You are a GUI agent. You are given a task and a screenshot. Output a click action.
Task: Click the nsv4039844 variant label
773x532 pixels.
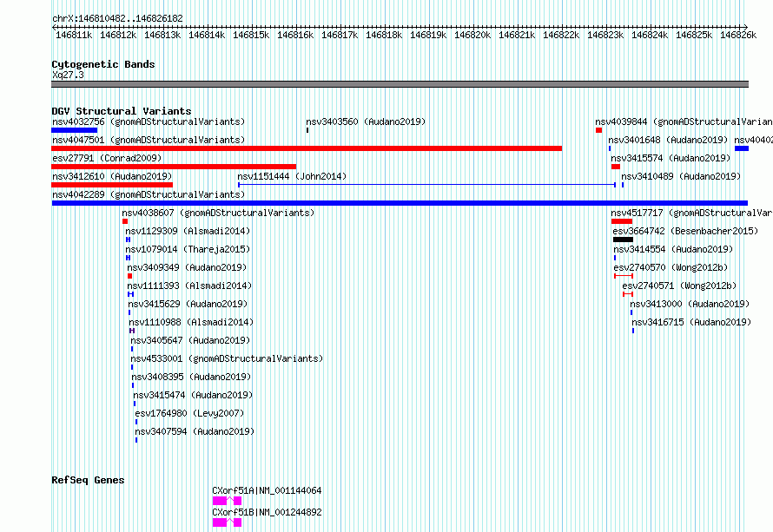tap(684, 122)
